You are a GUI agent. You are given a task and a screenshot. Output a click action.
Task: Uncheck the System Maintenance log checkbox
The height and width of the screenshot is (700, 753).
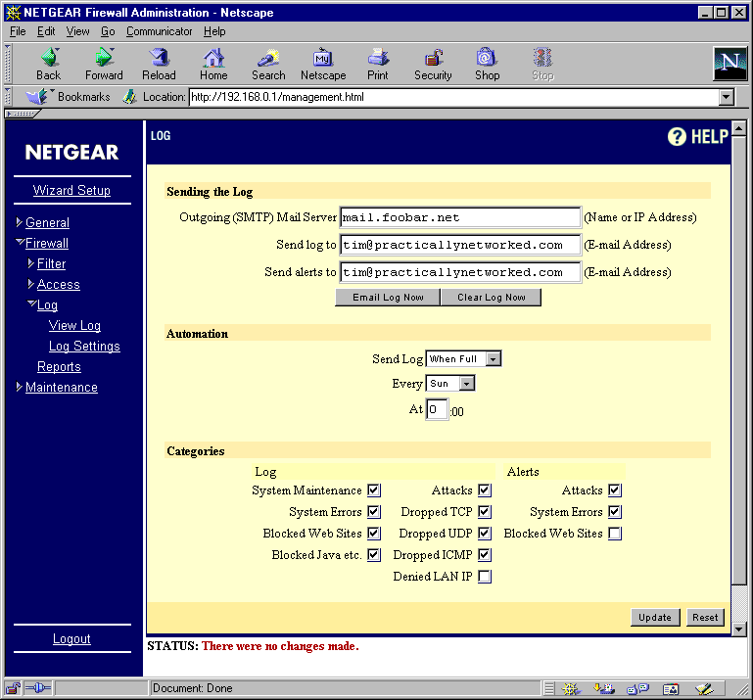pyautogui.click(x=374, y=490)
